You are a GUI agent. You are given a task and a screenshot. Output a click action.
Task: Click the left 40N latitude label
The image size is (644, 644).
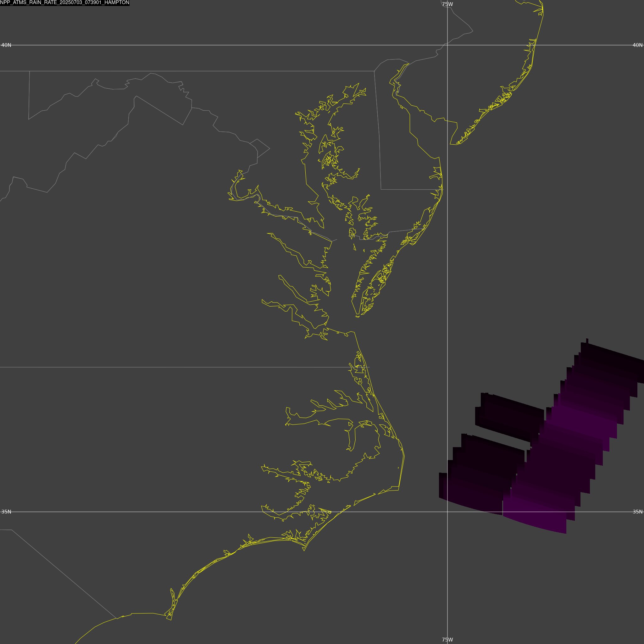tap(6, 45)
